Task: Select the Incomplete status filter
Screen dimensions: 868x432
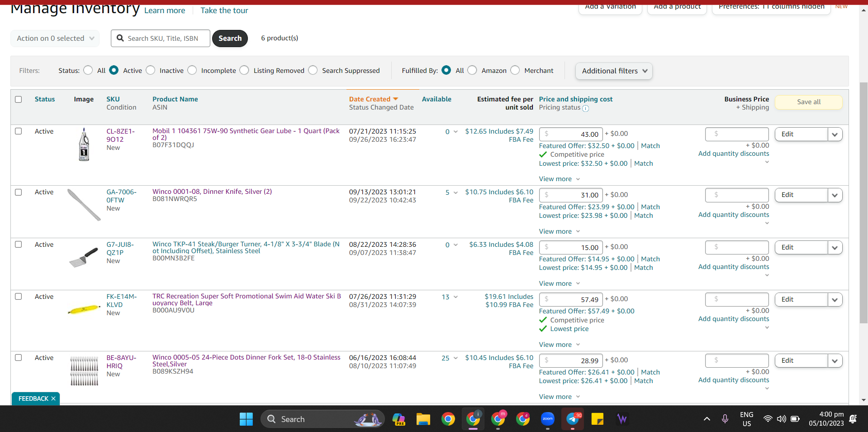Action: (x=192, y=70)
